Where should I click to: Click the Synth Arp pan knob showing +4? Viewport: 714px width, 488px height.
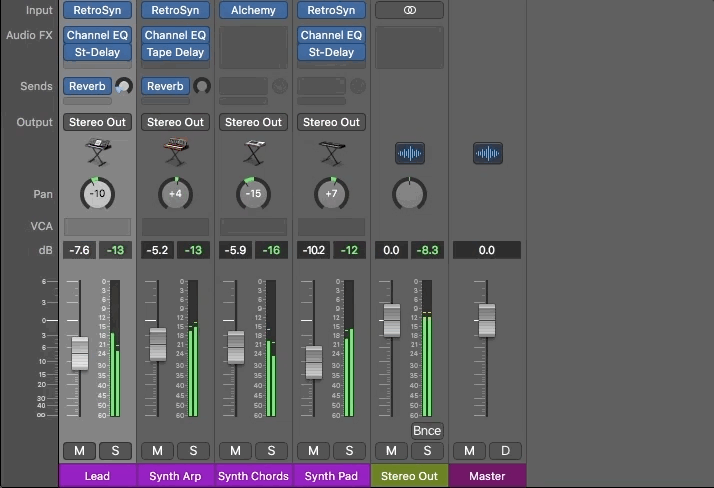[x=175, y=194]
